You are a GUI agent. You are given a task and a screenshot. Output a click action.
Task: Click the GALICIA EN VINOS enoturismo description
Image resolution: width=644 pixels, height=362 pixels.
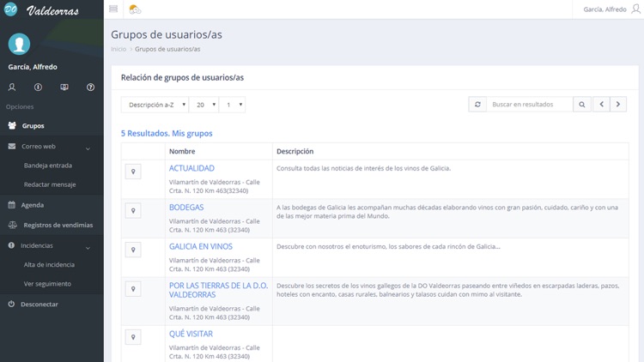[388, 247]
